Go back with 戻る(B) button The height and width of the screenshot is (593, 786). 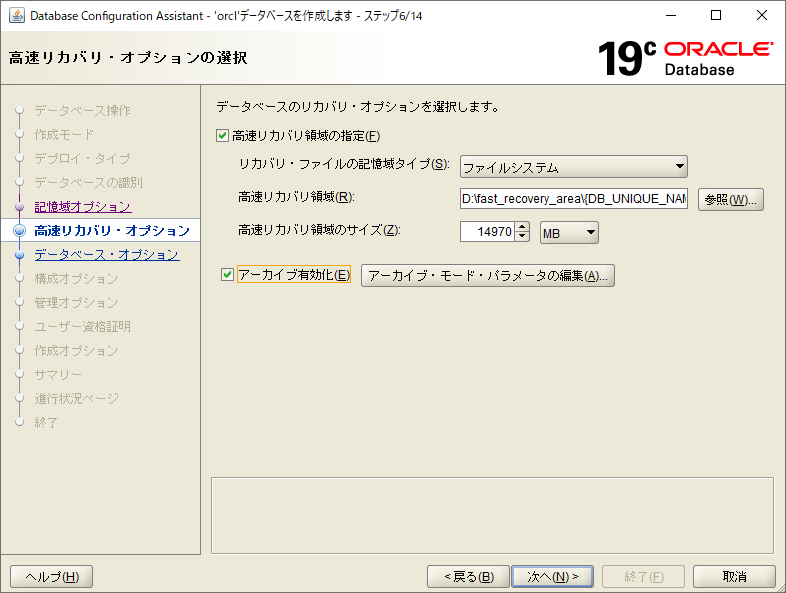[x=468, y=576]
